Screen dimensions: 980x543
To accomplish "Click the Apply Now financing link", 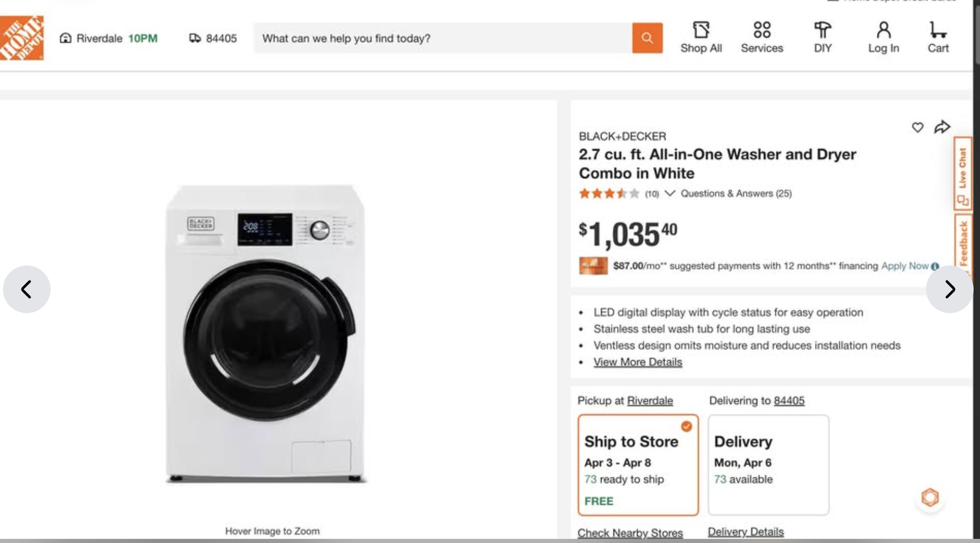I will [905, 266].
